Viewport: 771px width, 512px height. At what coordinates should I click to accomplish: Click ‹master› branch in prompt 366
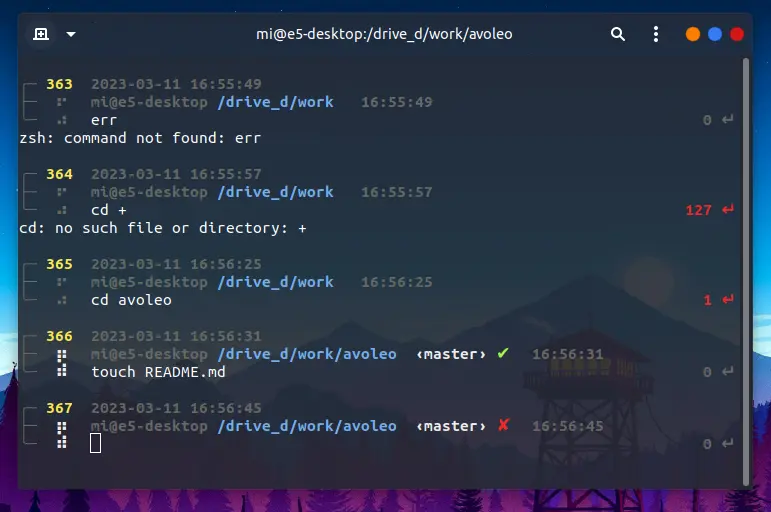[x=451, y=354]
